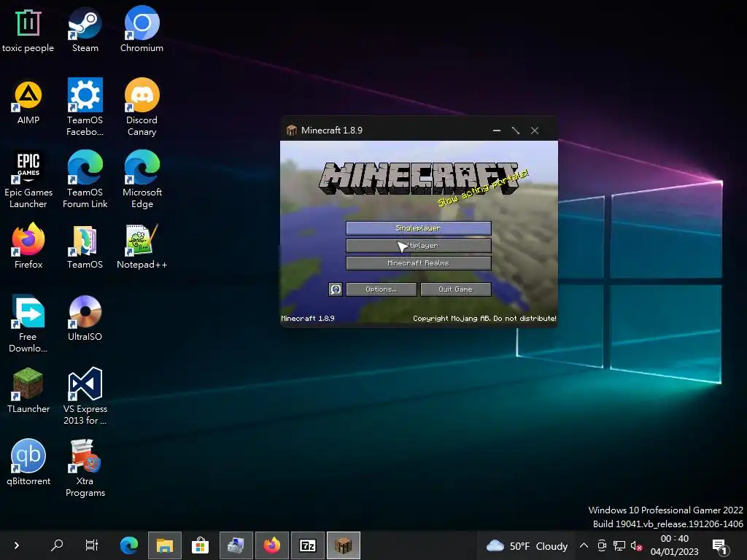The width and height of the screenshot is (747, 560).
Task: Open Microsoft Edge from the taskbar
Action: (128, 545)
